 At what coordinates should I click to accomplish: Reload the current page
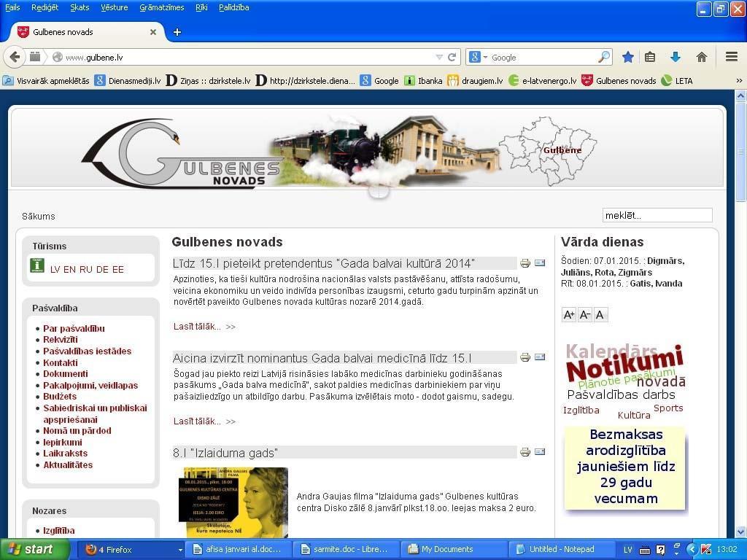452,57
